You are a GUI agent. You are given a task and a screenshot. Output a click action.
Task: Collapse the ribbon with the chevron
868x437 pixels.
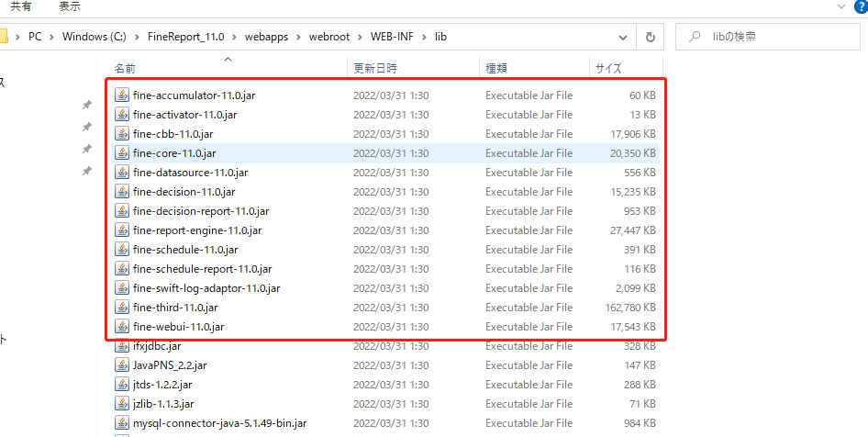pos(841,6)
